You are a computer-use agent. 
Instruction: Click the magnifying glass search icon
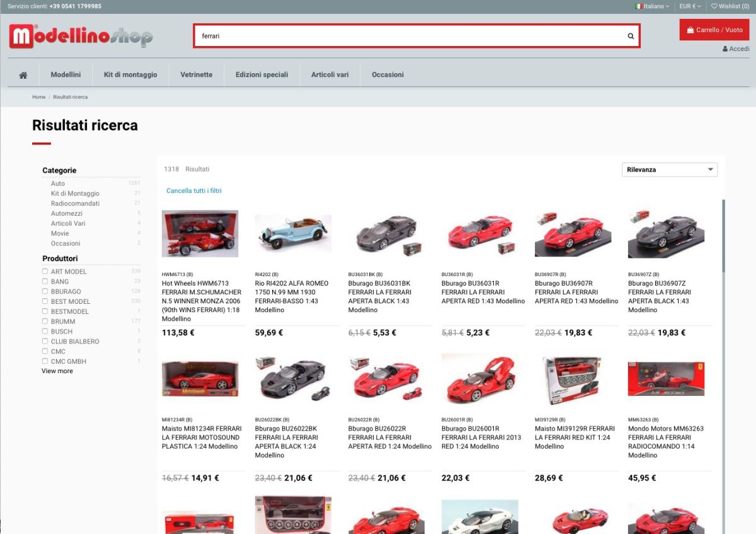pos(631,36)
